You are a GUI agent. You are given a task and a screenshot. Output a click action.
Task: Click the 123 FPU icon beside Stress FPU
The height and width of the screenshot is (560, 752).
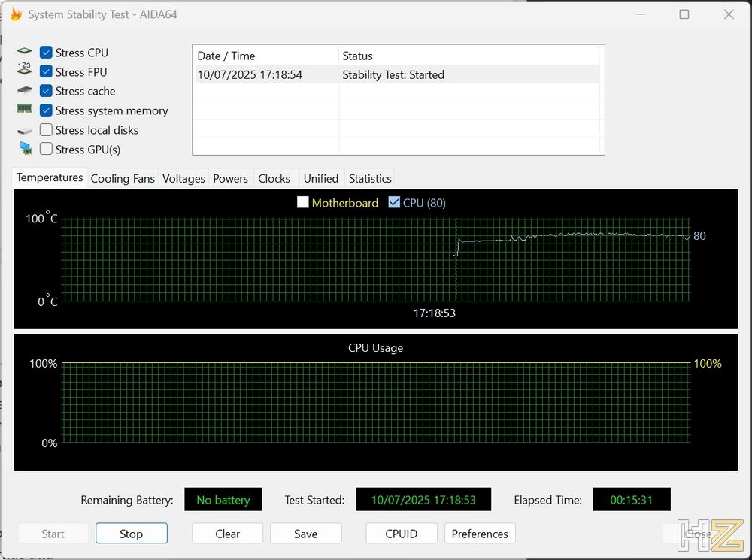point(24,68)
